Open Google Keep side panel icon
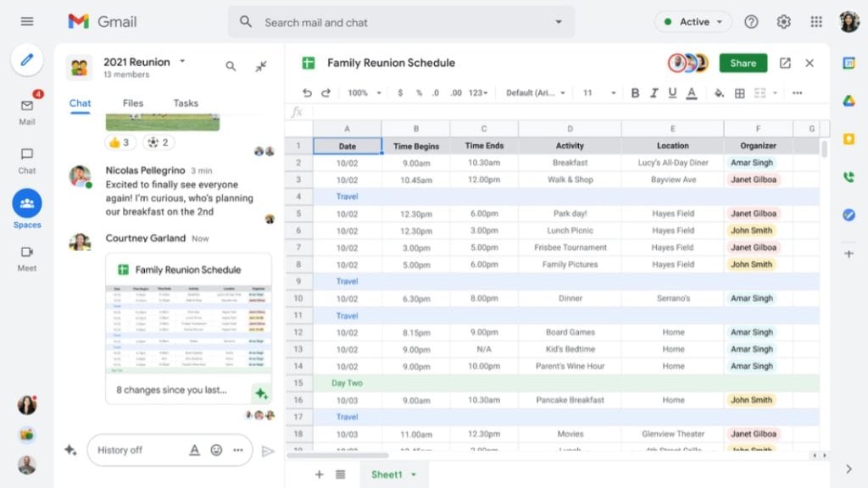The image size is (868, 488). click(849, 139)
